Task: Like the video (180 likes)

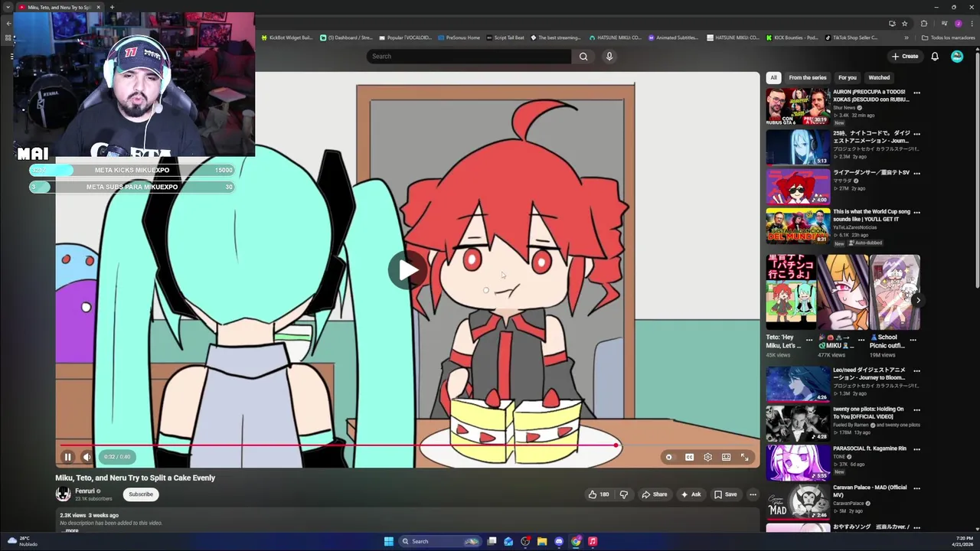Action: coord(599,494)
